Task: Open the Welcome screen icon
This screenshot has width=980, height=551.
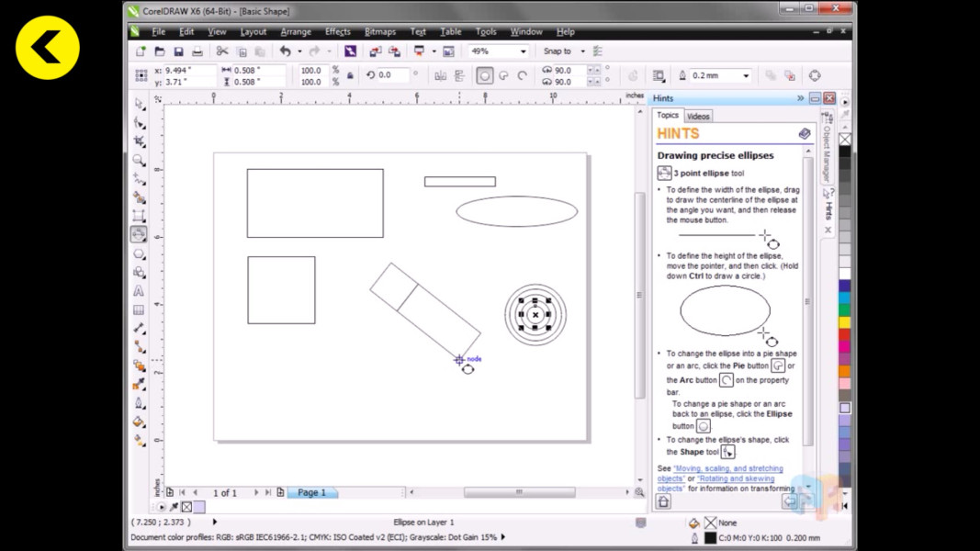Action: click(x=448, y=51)
